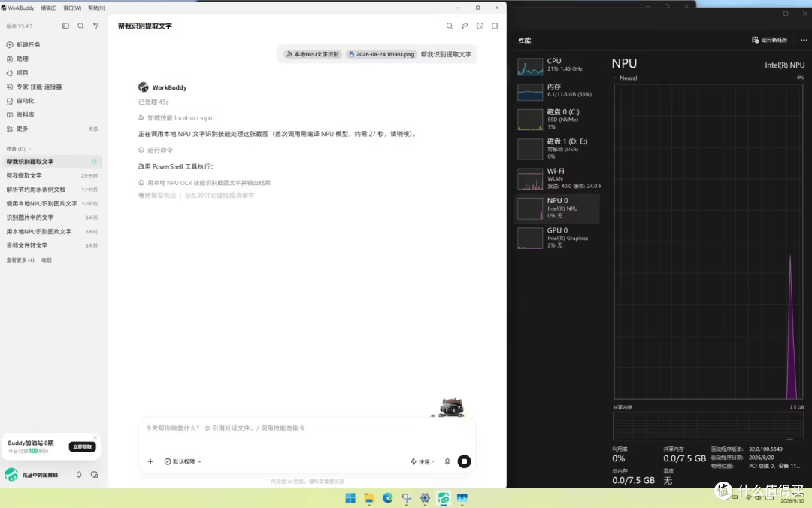Select task 识别图片中的文字

[52, 217]
